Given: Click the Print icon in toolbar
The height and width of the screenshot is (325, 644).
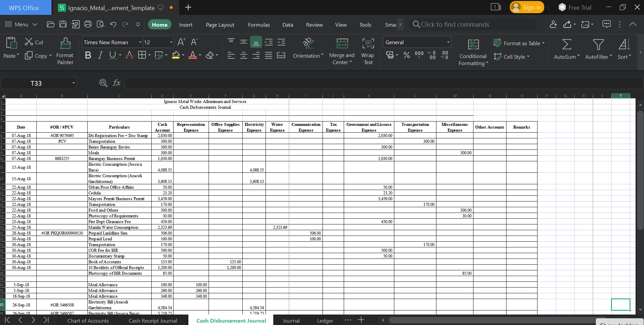Looking at the screenshot, I should pyautogui.click(x=88, y=24).
